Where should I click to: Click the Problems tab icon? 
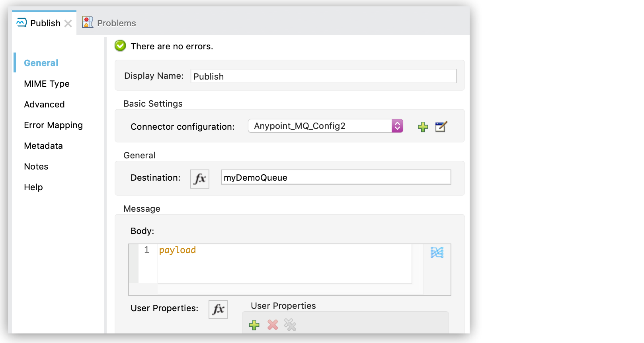pos(87,22)
